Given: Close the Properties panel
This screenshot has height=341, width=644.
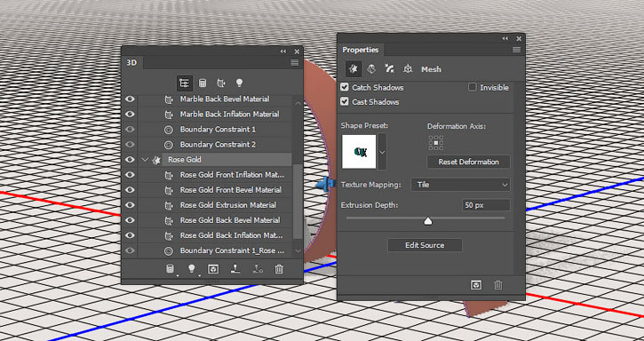Looking at the screenshot, I should [519, 38].
